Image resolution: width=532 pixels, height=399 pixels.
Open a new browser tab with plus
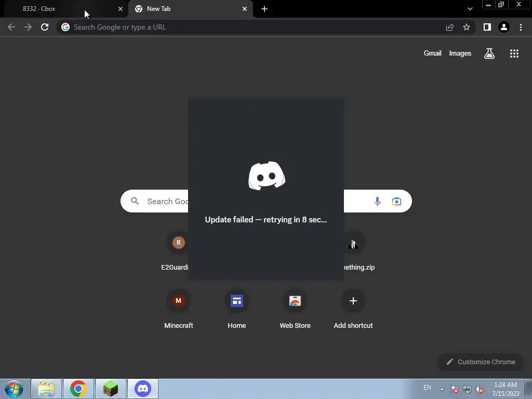coord(264,9)
